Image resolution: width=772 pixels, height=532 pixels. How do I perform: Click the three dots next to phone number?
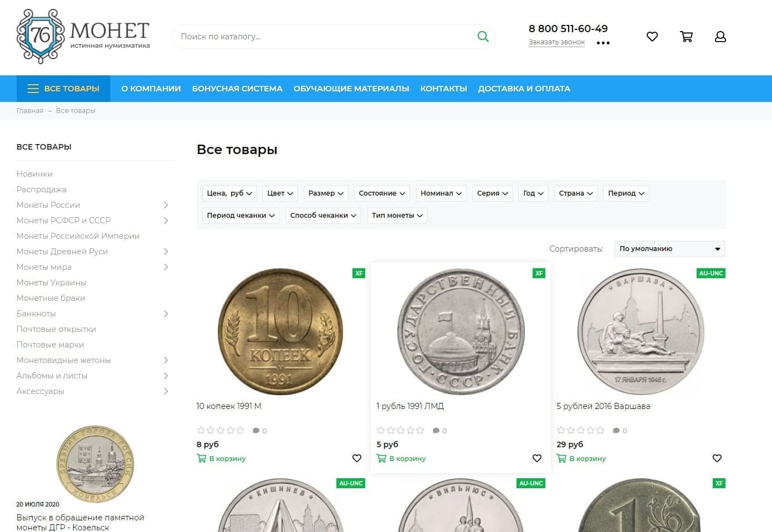603,43
